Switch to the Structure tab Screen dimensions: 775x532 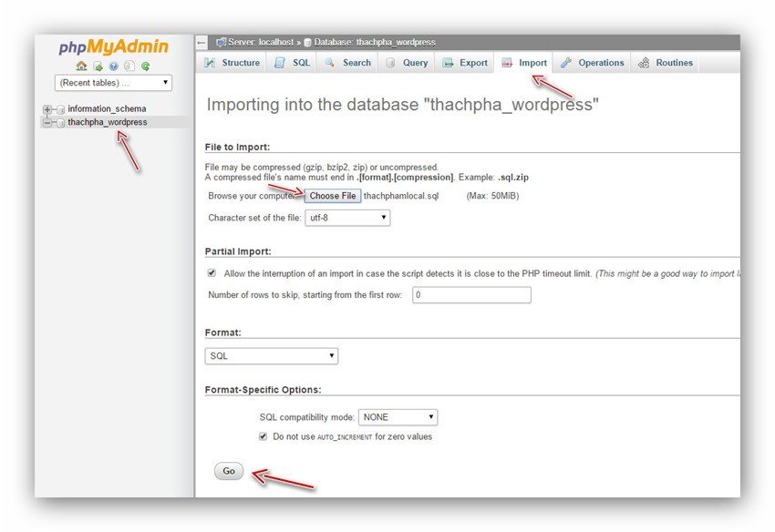(232, 63)
